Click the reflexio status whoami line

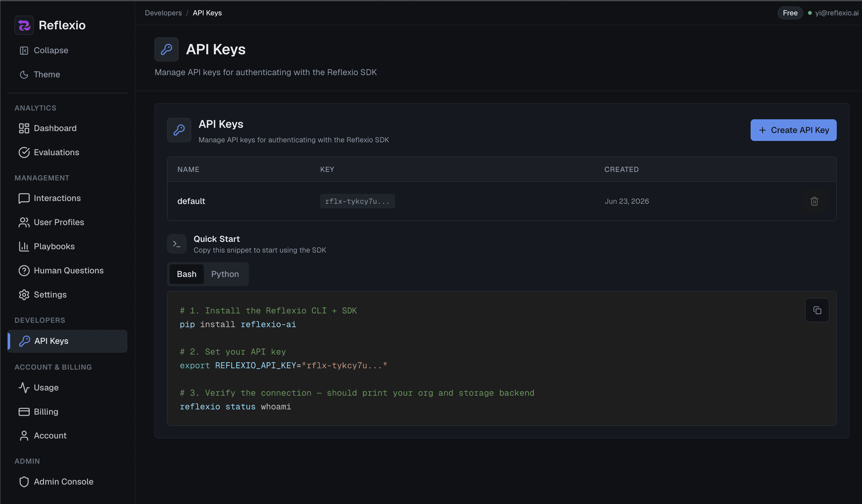[235, 407]
